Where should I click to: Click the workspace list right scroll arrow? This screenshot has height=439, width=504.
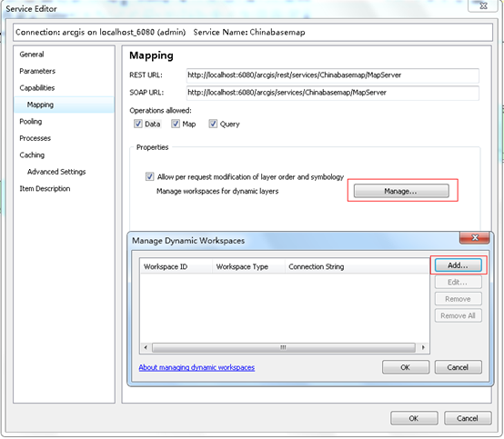coord(423,347)
